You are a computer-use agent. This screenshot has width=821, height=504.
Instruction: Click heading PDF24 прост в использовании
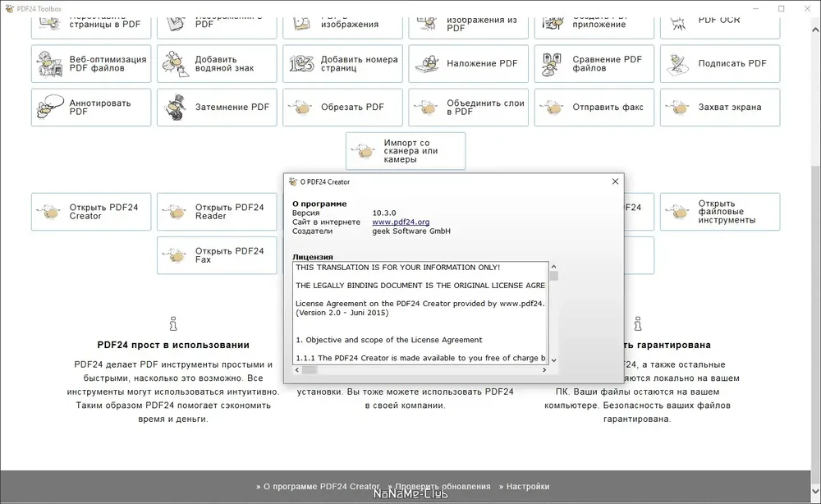[173, 345]
